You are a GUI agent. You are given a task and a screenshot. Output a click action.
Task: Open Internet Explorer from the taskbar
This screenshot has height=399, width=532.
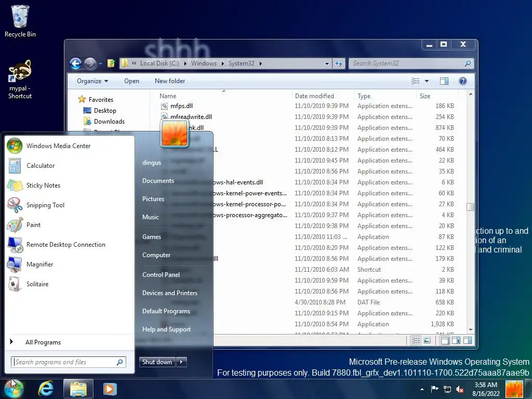pyautogui.click(x=46, y=389)
